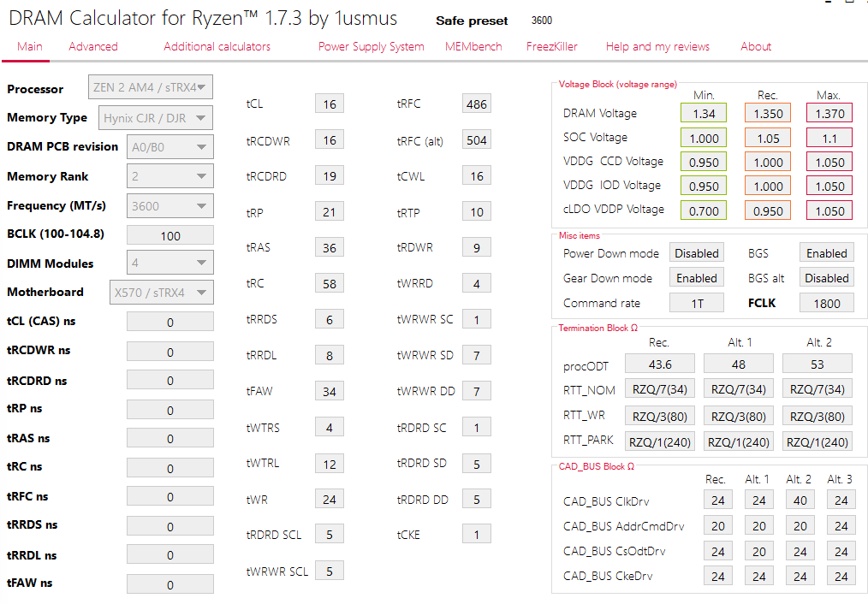Expand the Frequency (MT/s) dropdown
Screen dimensions: 868x604
pyautogui.click(x=170, y=206)
